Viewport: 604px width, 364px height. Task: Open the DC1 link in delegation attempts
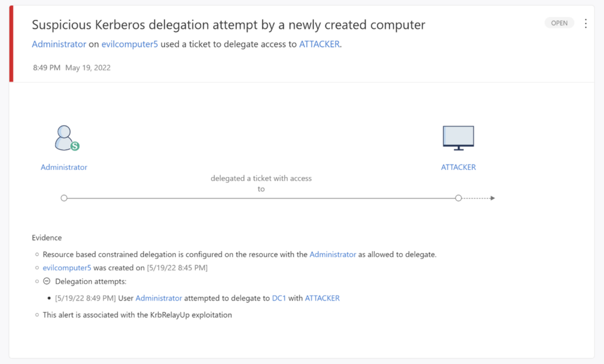pyautogui.click(x=279, y=298)
